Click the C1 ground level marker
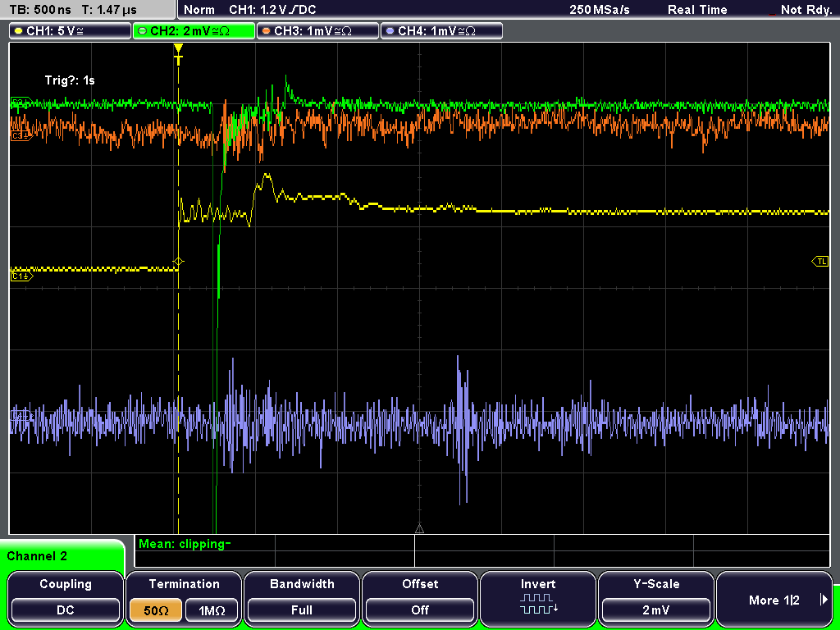Screen dimensions: 840x630 coord(21,276)
